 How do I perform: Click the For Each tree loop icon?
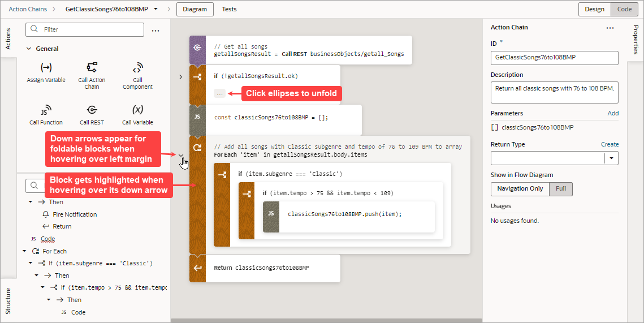(36, 251)
